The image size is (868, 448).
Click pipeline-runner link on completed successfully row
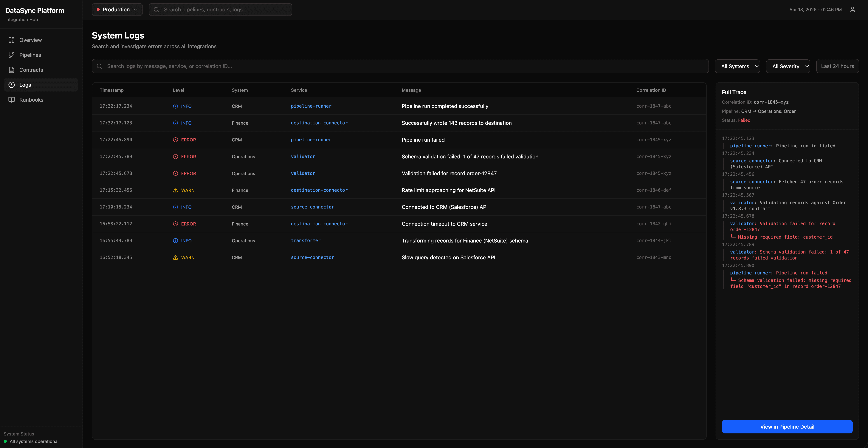click(x=311, y=106)
